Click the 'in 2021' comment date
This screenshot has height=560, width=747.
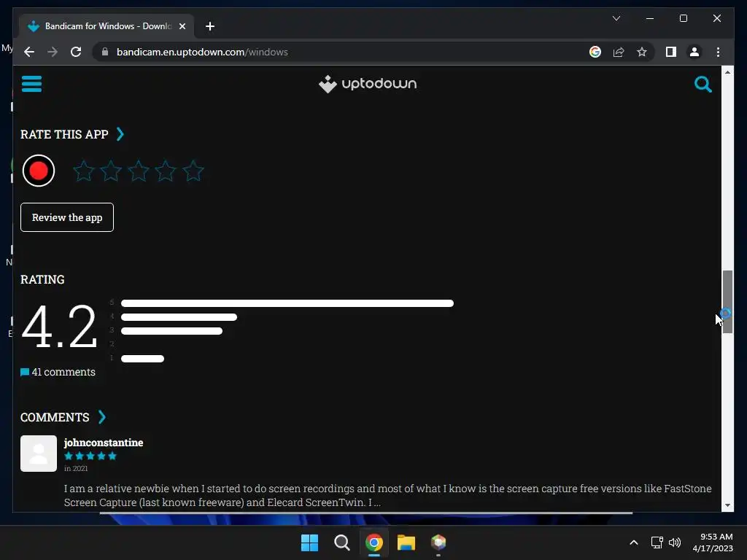point(76,468)
